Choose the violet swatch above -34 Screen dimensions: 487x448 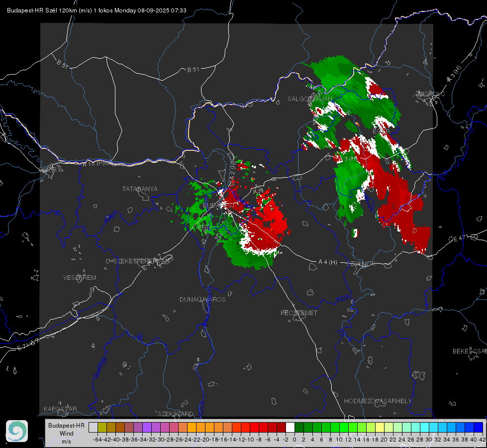pos(147,427)
